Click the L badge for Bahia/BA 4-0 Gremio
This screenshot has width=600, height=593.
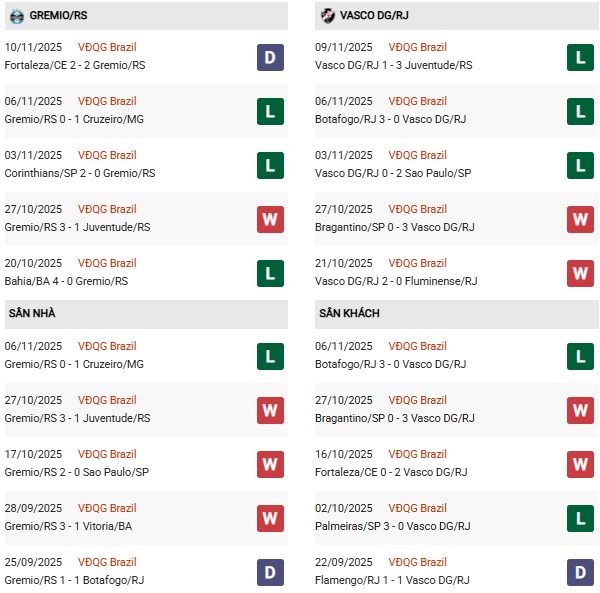click(x=270, y=273)
